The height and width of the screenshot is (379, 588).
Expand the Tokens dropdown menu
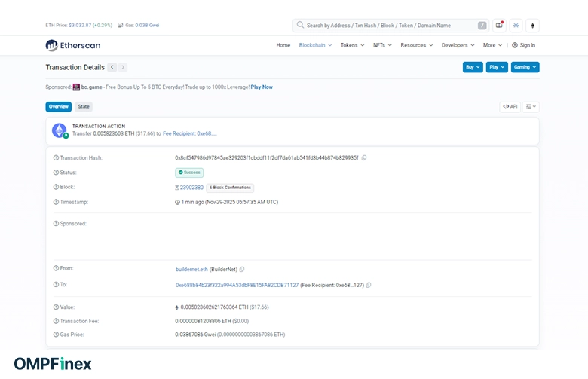coord(351,45)
